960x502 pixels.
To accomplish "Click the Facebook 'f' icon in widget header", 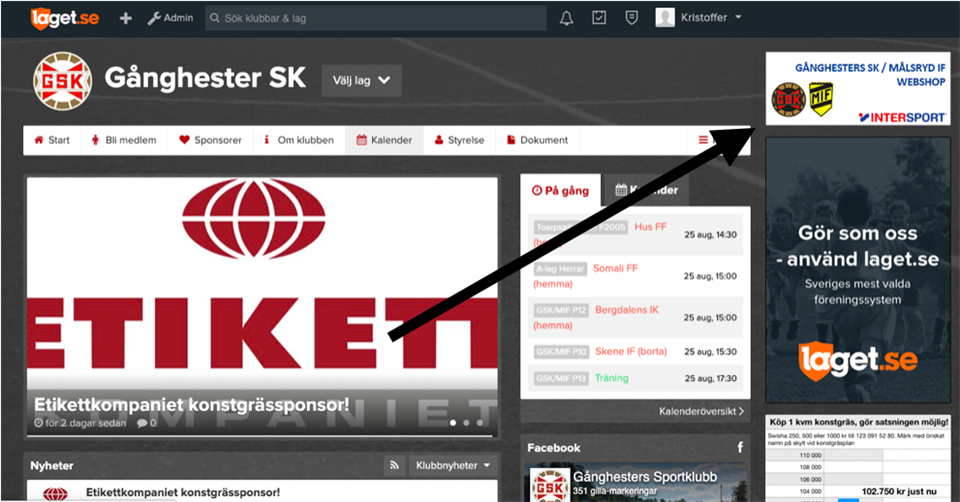I will 740,448.
